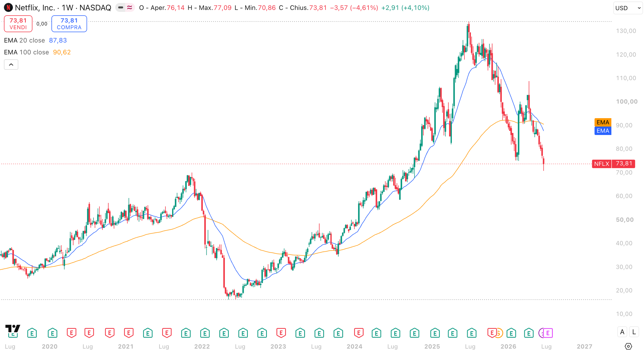Click the red VENDI sell button
The image size is (644, 353).
[18, 24]
